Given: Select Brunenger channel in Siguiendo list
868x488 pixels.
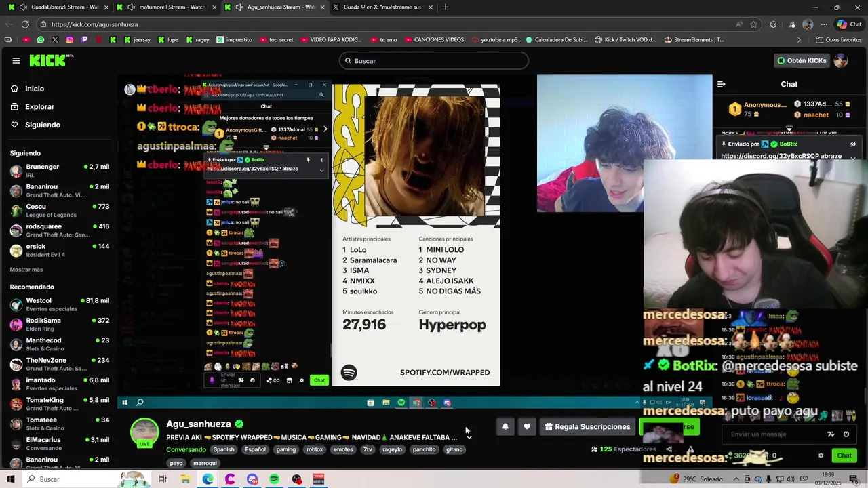Looking at the screenshot, I should pyautogui.click(x=59, y=170).
